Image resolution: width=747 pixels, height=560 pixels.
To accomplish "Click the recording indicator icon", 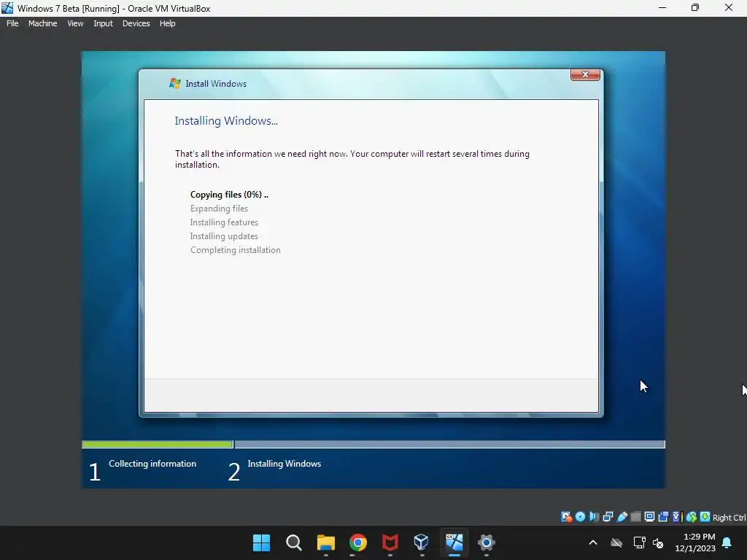I will [x=663, y=517].
